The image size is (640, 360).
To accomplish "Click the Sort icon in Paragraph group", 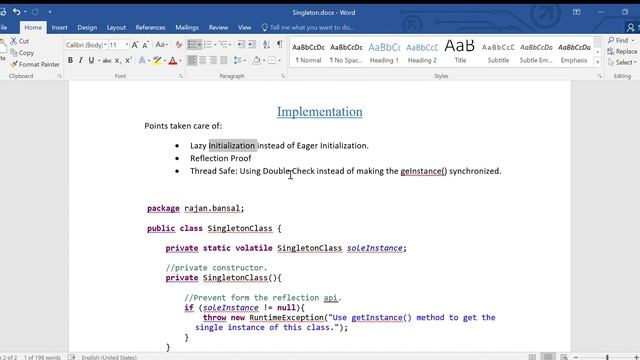I will coord(266,44).
